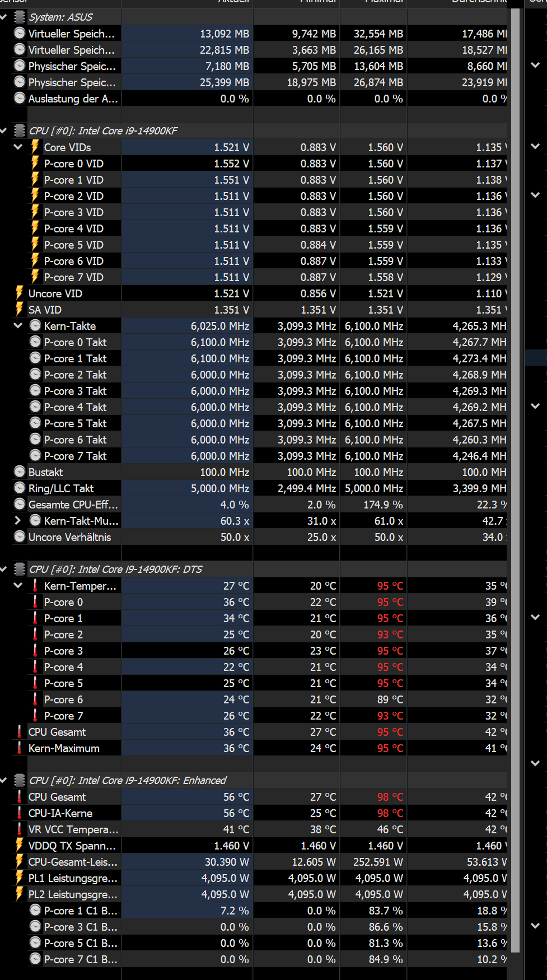
Task: Click the clock icon beside Ring/LLC Takt
Action: [20, 488]
